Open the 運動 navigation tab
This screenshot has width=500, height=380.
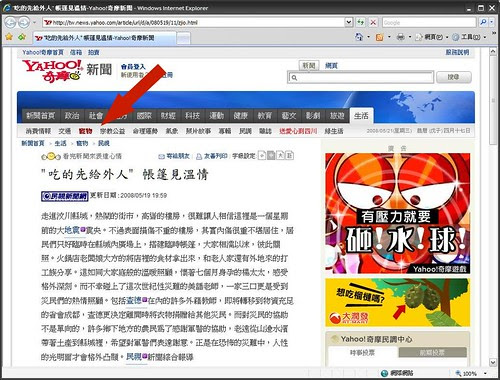(x=217, y=116)
